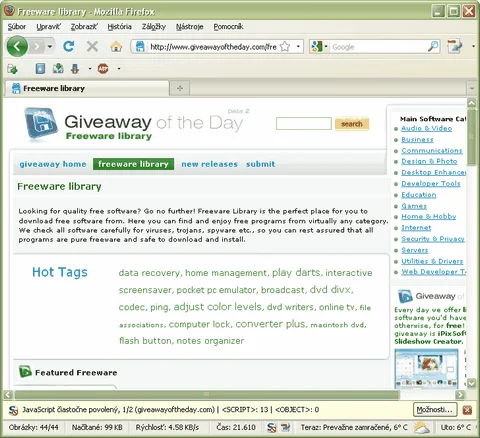Open the Security & Privacy category link
The height and width of the screenshot is (438, 480).
point(433,239)
